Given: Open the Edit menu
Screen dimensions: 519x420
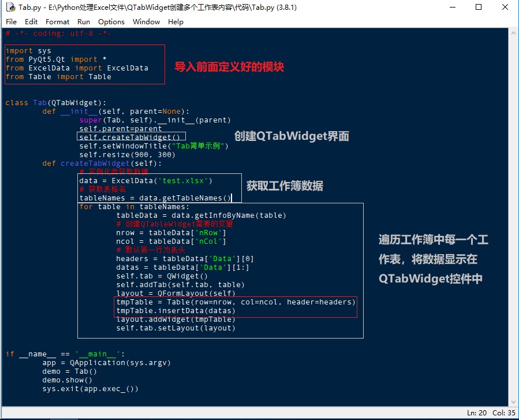Looking at the screenshot, I should coord(31,21).
